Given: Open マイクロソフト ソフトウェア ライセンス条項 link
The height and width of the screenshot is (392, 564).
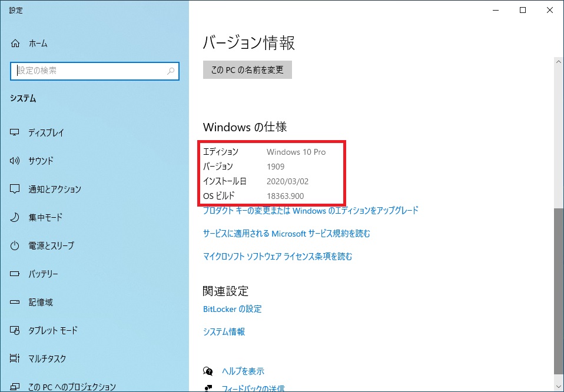Looking at the screenshot, I should 278,257.
